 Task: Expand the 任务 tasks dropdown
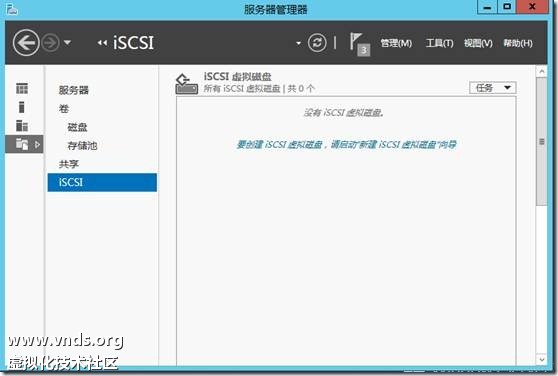tap(493, 88)
